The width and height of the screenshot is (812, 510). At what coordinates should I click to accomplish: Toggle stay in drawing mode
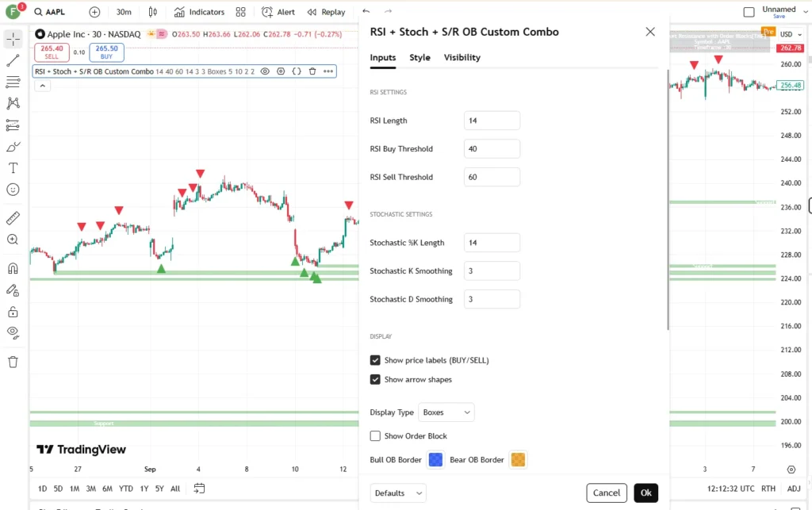[x=13, y=290]
